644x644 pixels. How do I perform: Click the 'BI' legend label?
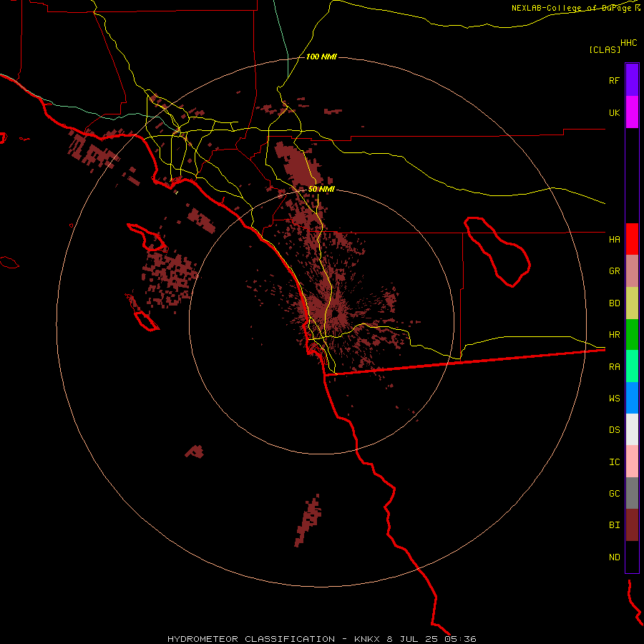(x=614, y=525)
